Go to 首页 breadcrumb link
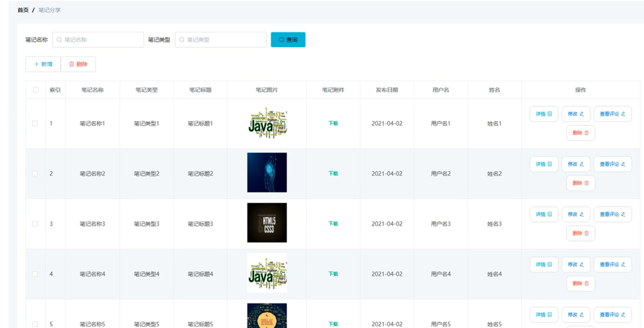644x328 pixels. [x=23, y=10]
